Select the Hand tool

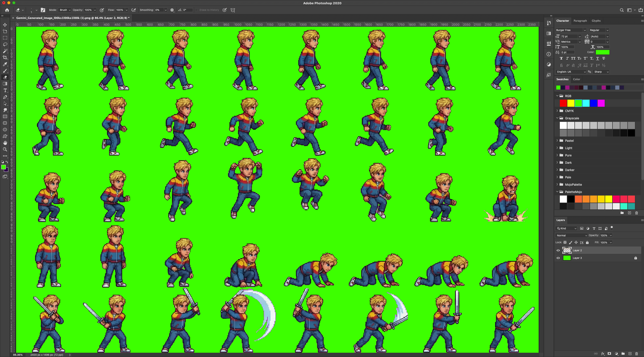click(5, 143)
